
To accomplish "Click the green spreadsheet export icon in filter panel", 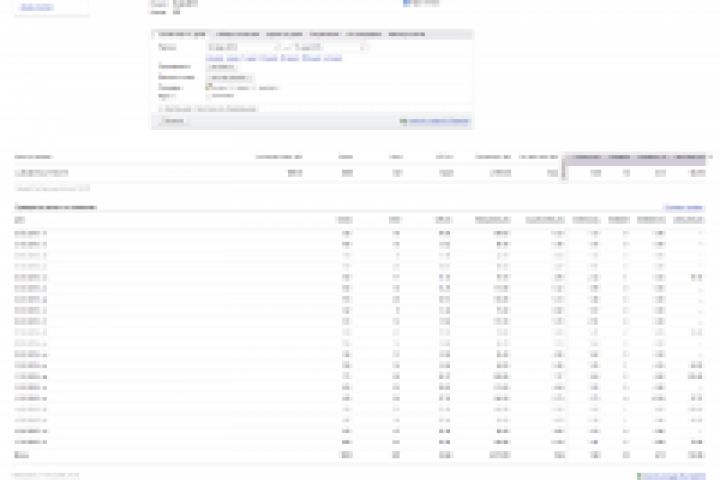I will pyautogui.click(x=403, y=121).
